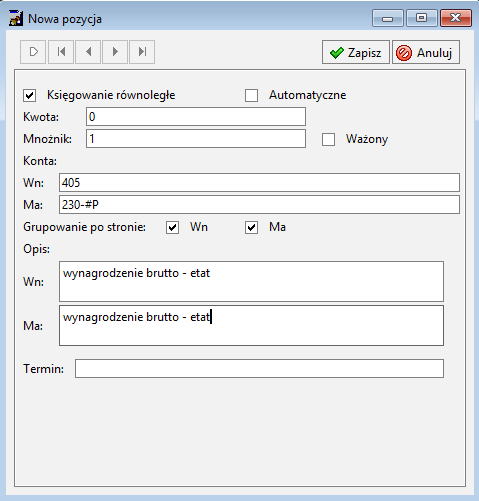Minimize the Nowa pozycja window
This screenshot has height=501, width=479.
(x=388, y=18)
